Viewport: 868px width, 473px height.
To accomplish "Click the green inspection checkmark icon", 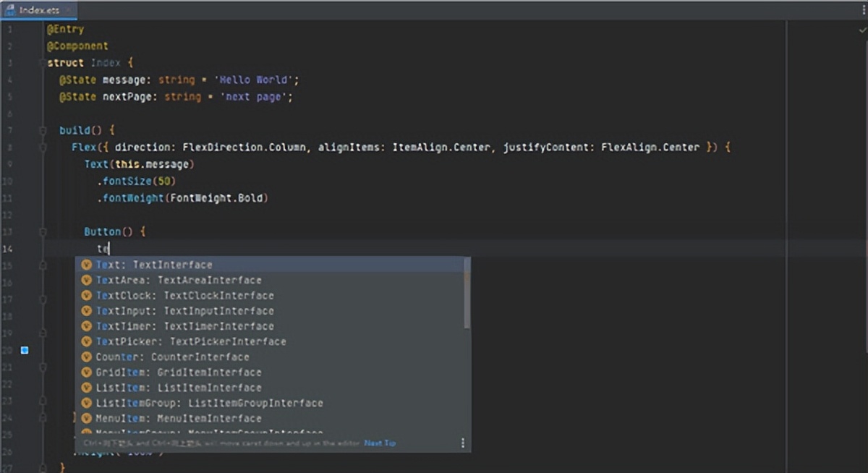I will tap(861, 29).
